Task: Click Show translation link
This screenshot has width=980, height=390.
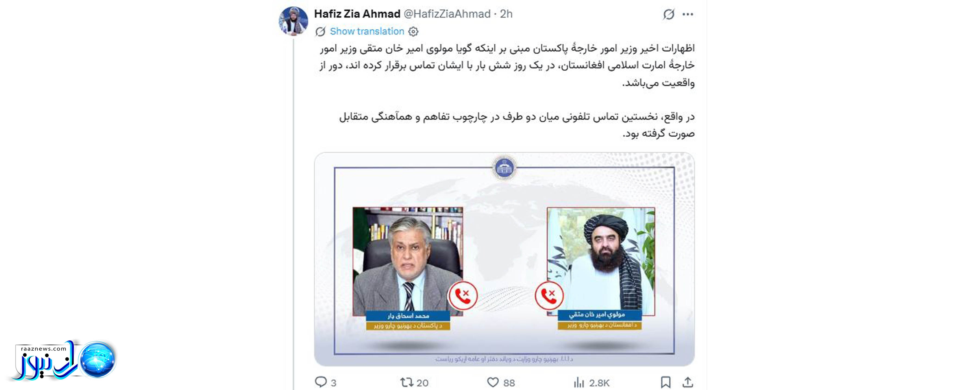Action: 367,31
